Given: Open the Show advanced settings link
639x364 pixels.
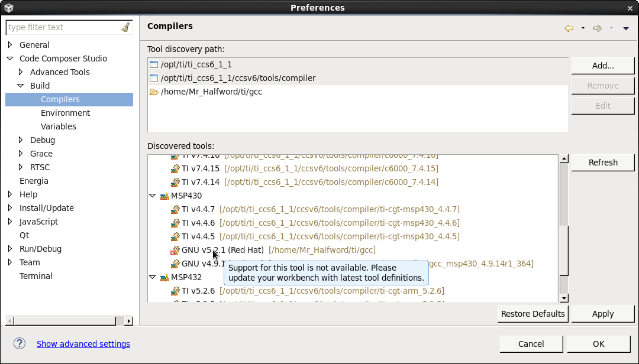Looking at the screenshot, I should (x=83, y=344).
